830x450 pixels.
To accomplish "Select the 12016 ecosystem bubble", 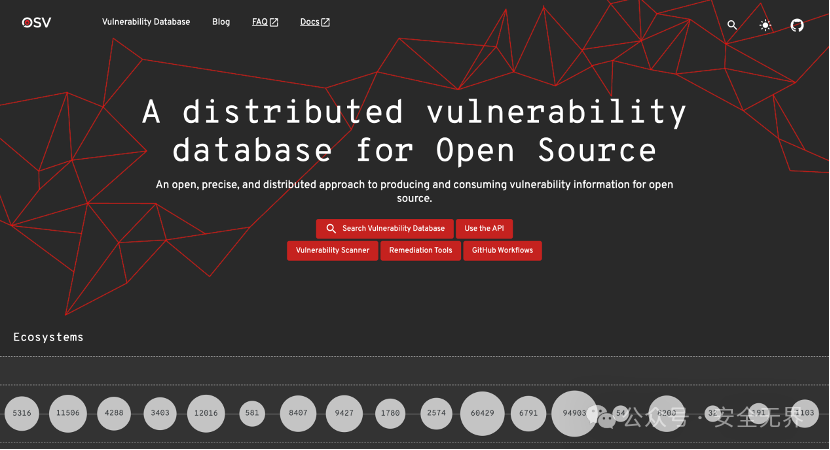I will tap(206, 413).
